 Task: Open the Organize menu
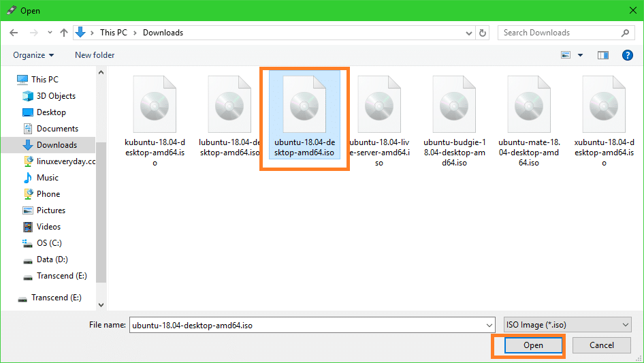33,55
